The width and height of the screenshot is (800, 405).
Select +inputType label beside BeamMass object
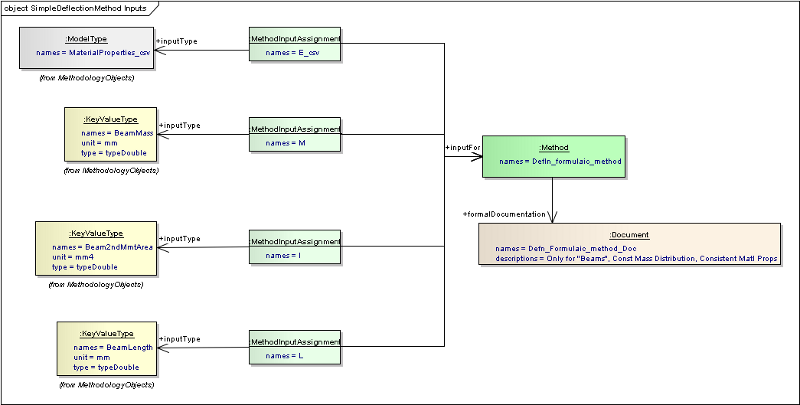(x=180, y=126)
